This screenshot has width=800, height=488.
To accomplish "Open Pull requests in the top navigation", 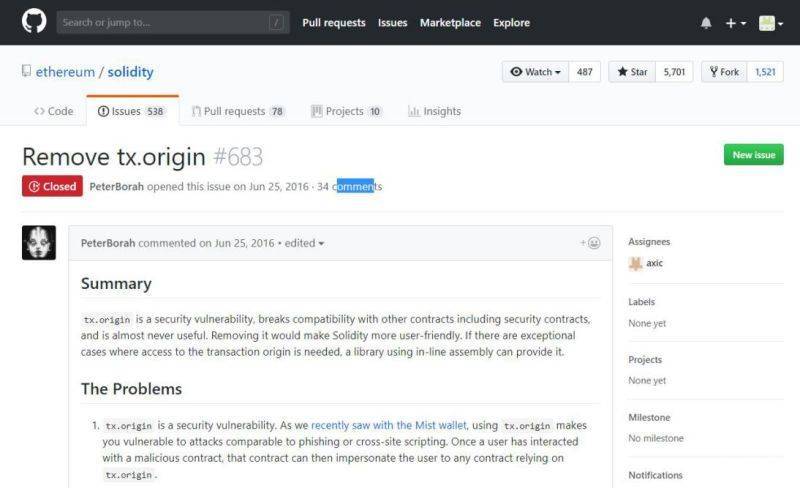I will click(x=334, y=22).
